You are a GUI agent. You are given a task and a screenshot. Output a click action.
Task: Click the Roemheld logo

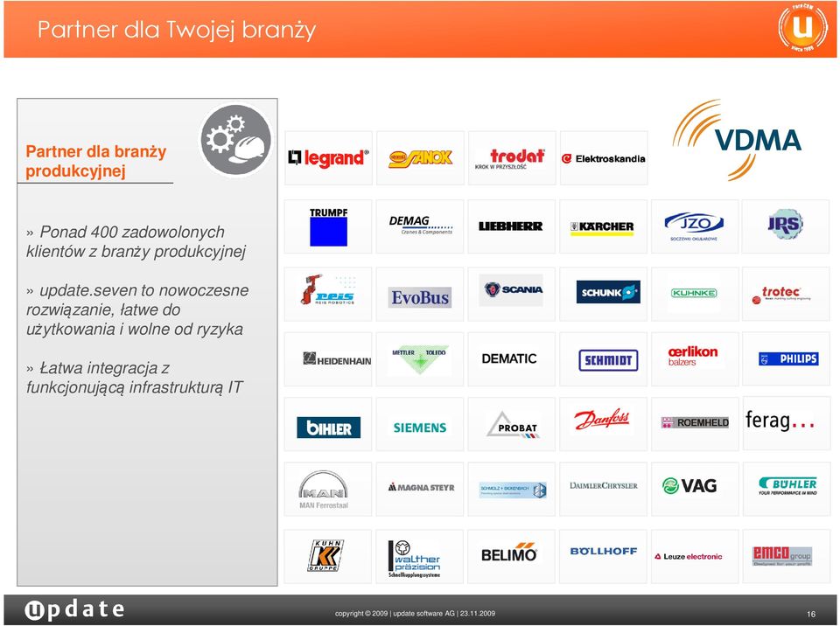[x=695, y=424]
